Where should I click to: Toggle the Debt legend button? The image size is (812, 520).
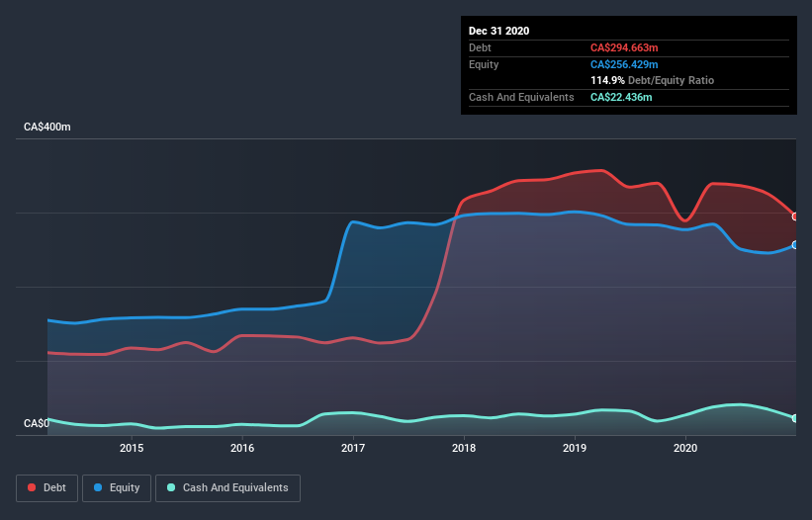(46, 488)
